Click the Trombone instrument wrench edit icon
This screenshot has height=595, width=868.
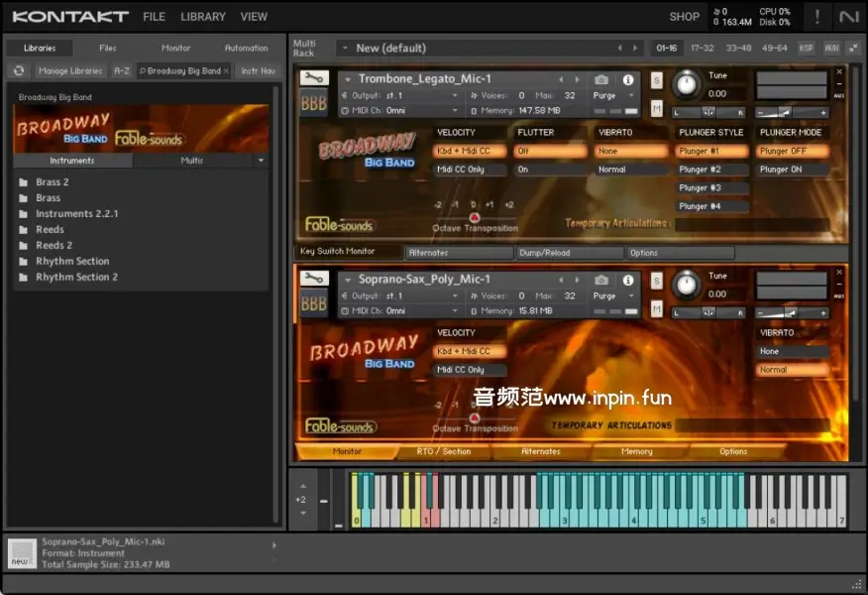click(314, 78)
